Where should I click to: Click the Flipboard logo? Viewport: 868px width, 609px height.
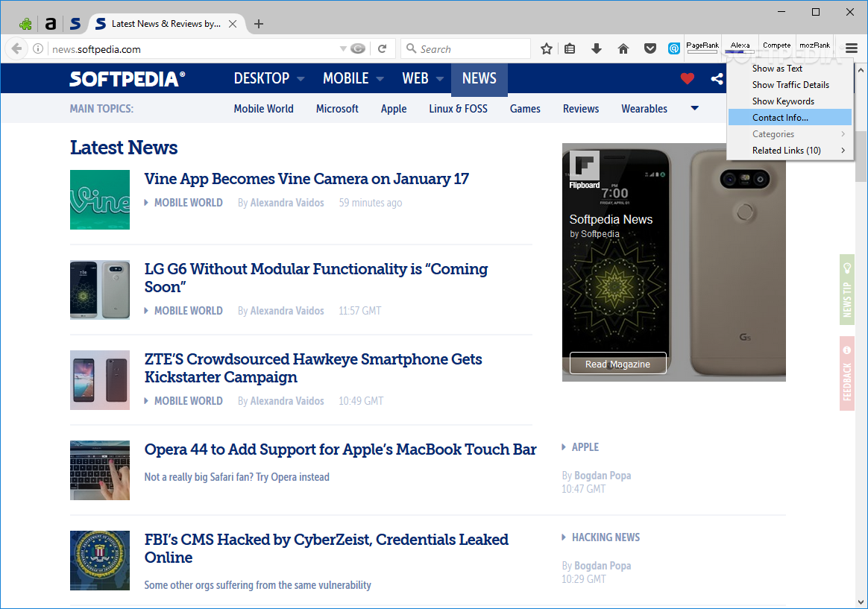(584, 170)
